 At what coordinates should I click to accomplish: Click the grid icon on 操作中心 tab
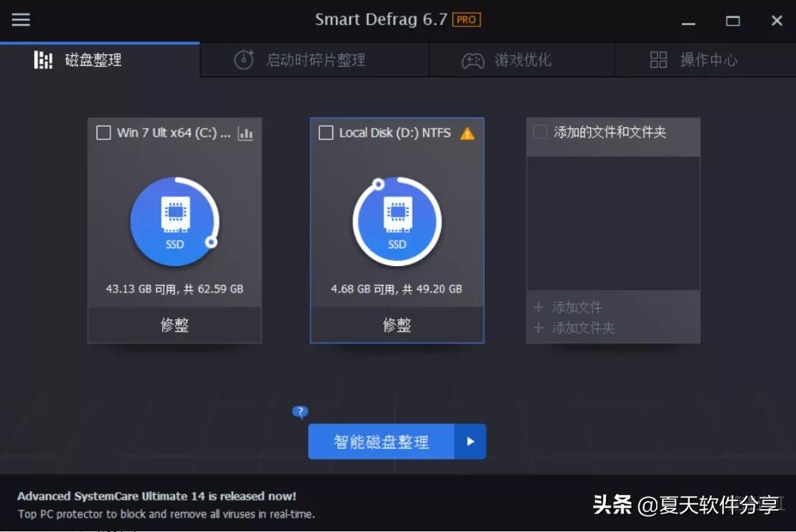[658, 60]
